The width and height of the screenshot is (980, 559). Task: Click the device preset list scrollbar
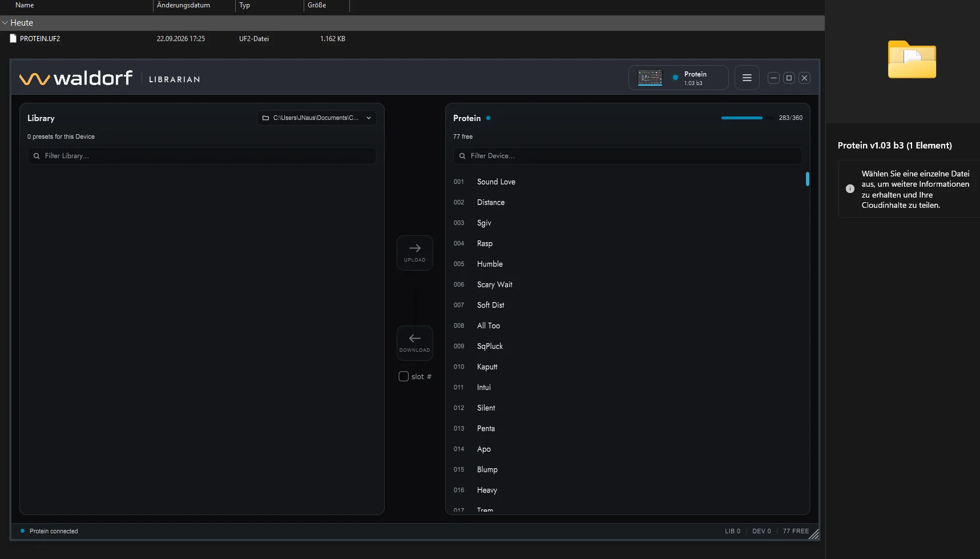[x=807, y=179]
